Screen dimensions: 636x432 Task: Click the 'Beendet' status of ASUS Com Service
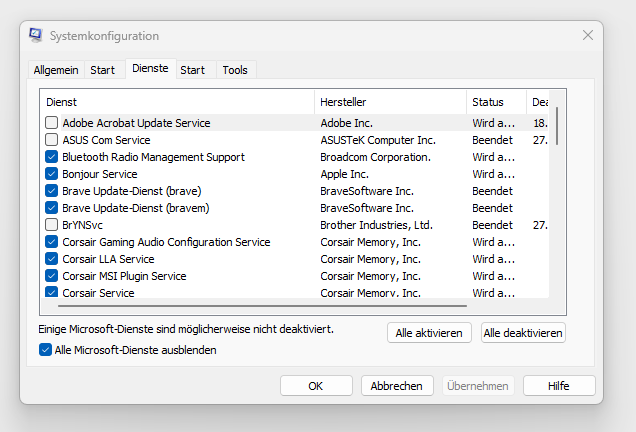[492, 140]
